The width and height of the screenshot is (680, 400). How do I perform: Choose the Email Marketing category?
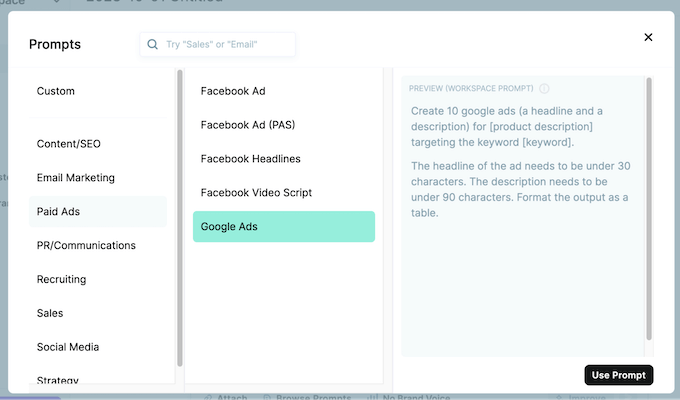(75, 178)
